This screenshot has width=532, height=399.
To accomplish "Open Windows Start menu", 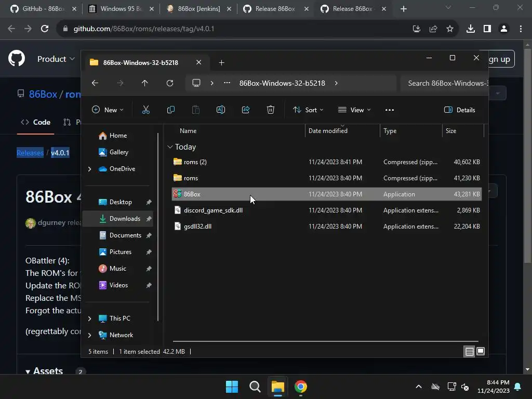I will coord(232,387).
